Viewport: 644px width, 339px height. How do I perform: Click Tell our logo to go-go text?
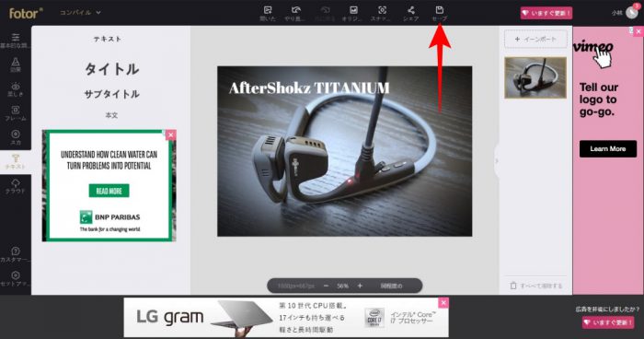[x=598, y=99]
